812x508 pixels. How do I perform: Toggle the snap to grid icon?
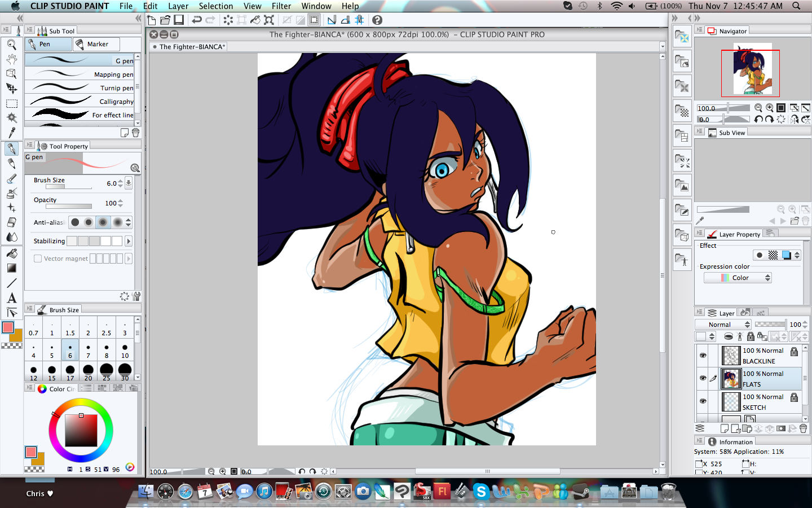359,20
